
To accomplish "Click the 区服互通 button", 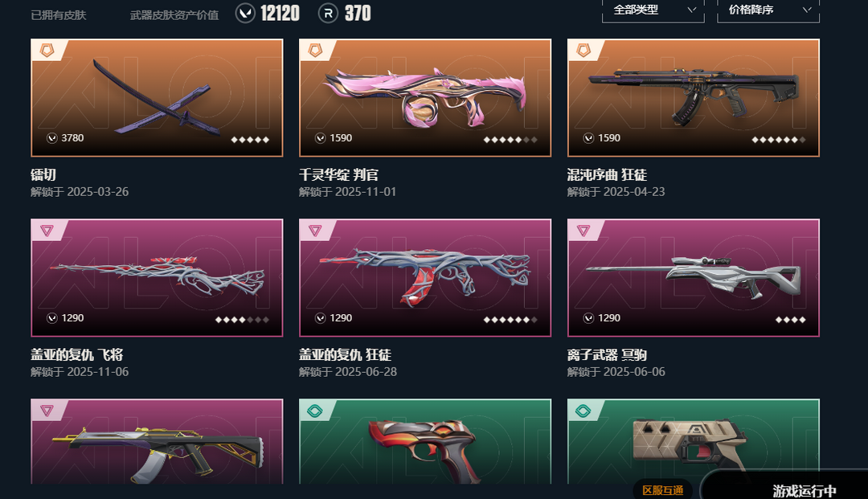I will 662,490.
